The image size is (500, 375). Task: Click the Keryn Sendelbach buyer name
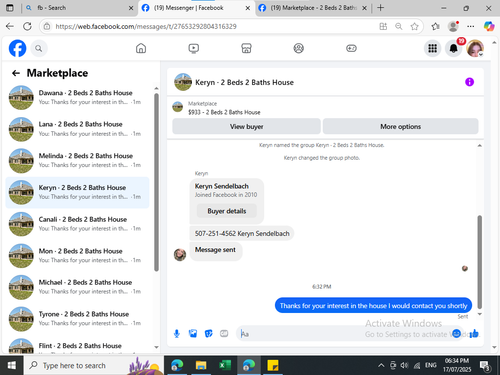(x=222, y=186)
